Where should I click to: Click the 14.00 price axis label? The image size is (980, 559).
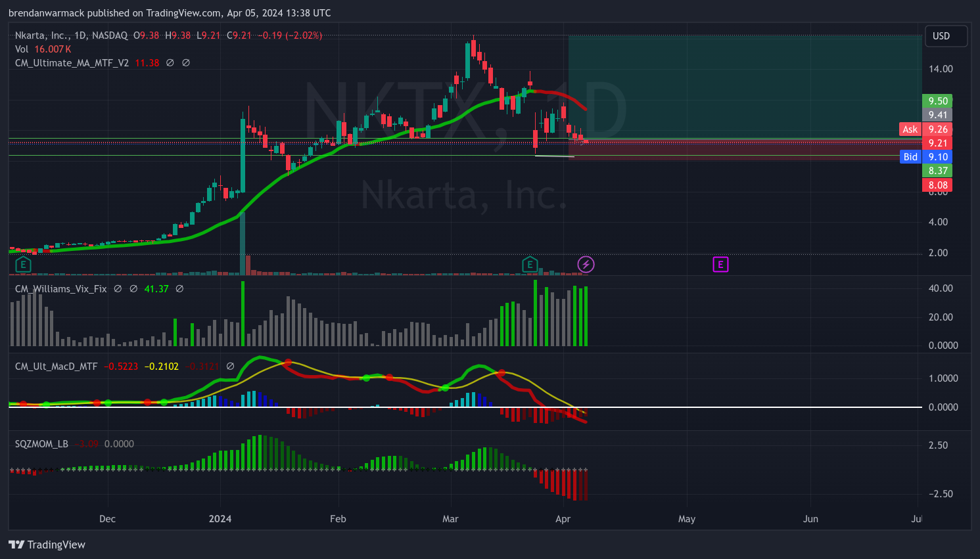click(941, 69)
